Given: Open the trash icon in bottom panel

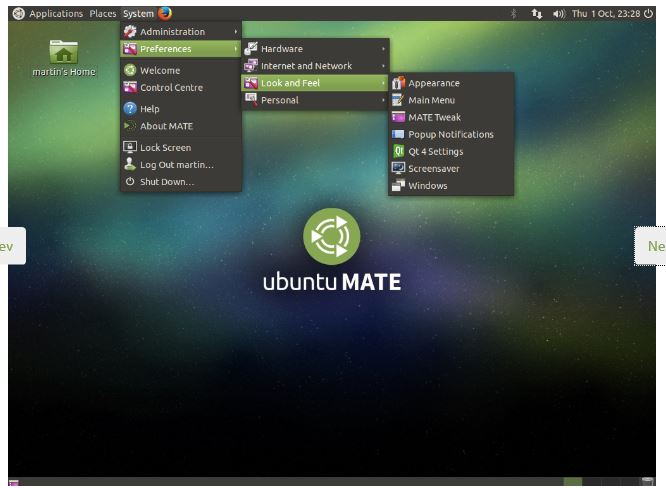Looking at the screenshot, I should [x=647, y=481].
